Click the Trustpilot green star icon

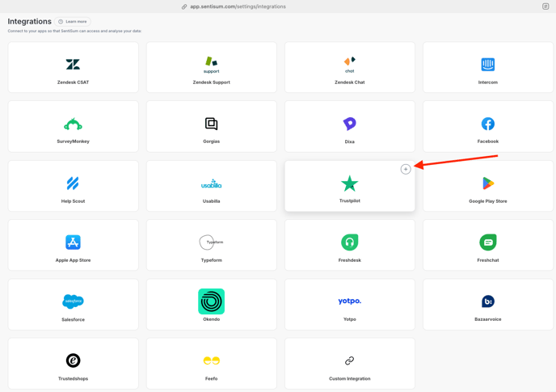point(350,183)
